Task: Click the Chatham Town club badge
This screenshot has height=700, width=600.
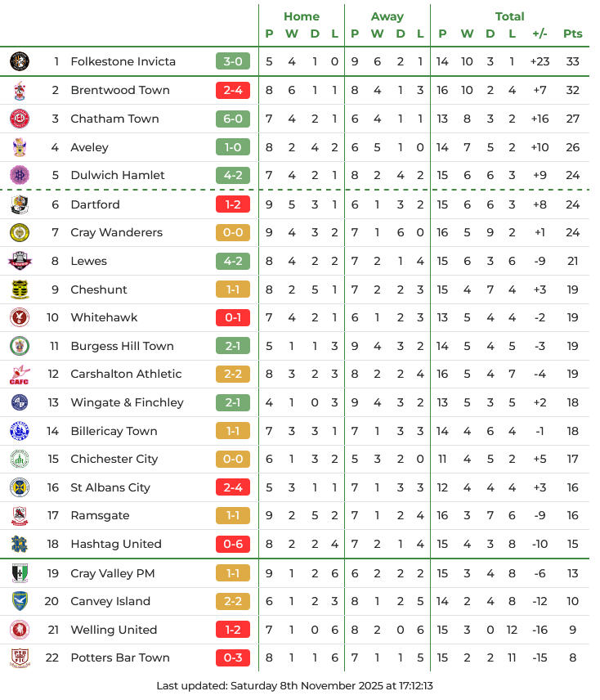Action: pos(20,119)
